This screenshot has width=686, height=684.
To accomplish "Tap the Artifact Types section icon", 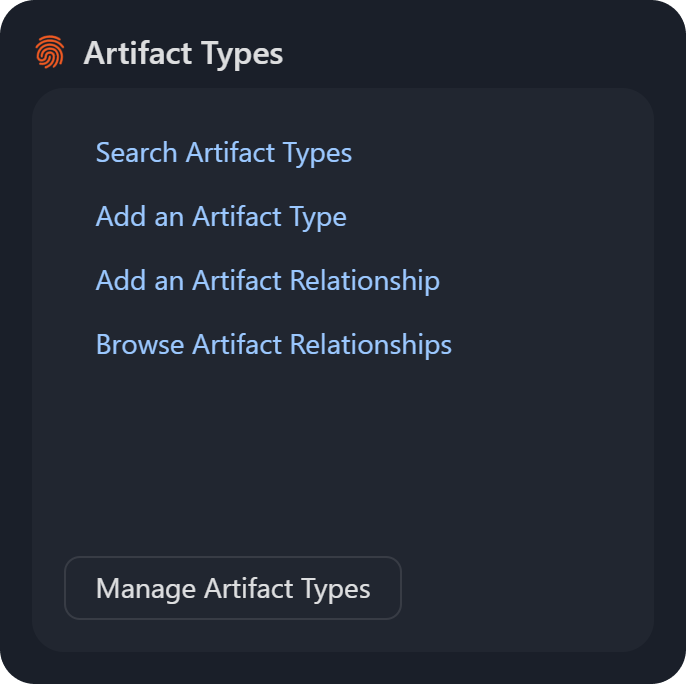I will (x=48, y=53).
